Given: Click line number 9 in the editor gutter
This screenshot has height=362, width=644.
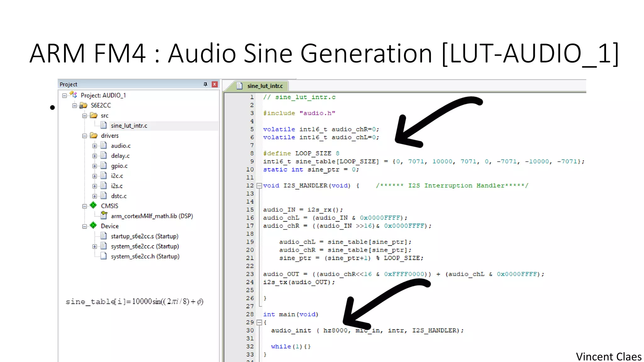Looking at the screenshot, I should [252, 161].
